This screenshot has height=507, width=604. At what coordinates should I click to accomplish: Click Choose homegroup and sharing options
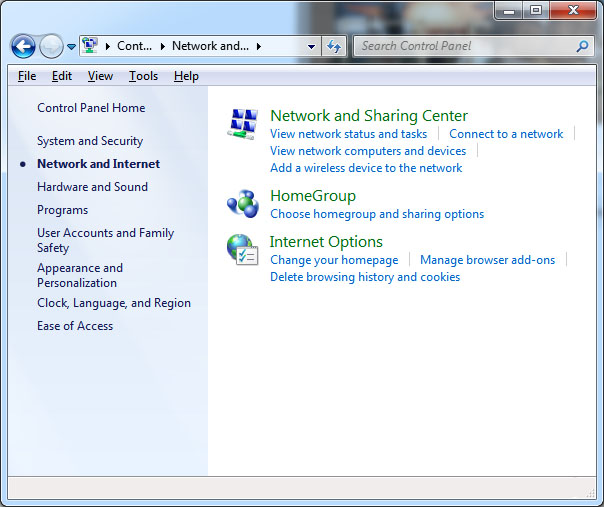coord(377,214)
